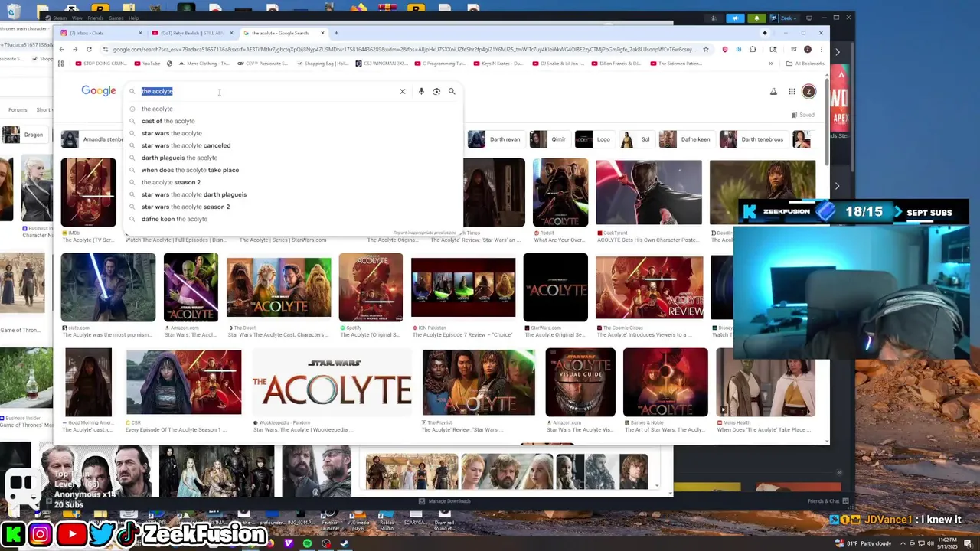The image size is (980, 551).
Task: Open the Help menu in Steam window
Action: pos(133,18)
